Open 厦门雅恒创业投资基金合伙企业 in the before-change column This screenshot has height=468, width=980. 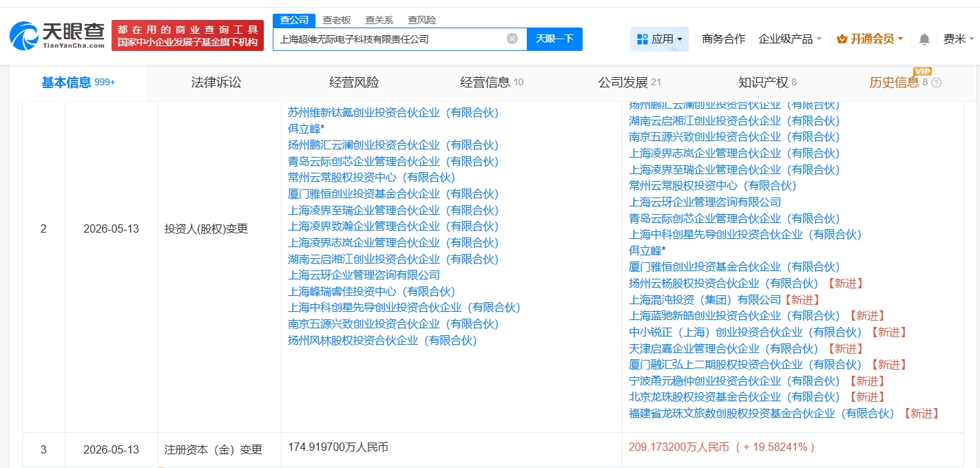[x=393, y=193]
